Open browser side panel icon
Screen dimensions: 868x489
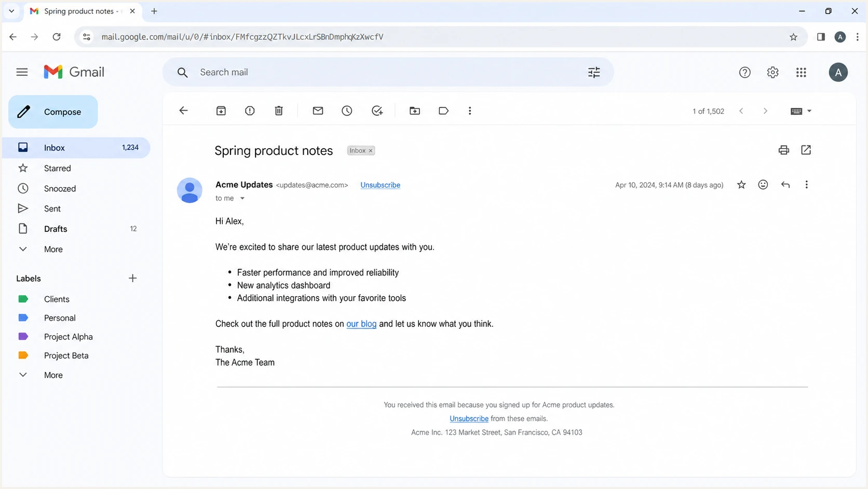tap(821, 37)
